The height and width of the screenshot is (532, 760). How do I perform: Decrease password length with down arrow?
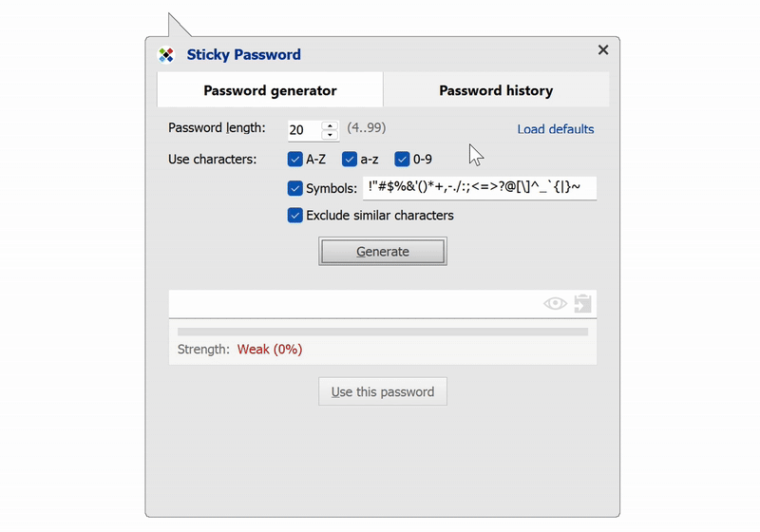(330, 135)
